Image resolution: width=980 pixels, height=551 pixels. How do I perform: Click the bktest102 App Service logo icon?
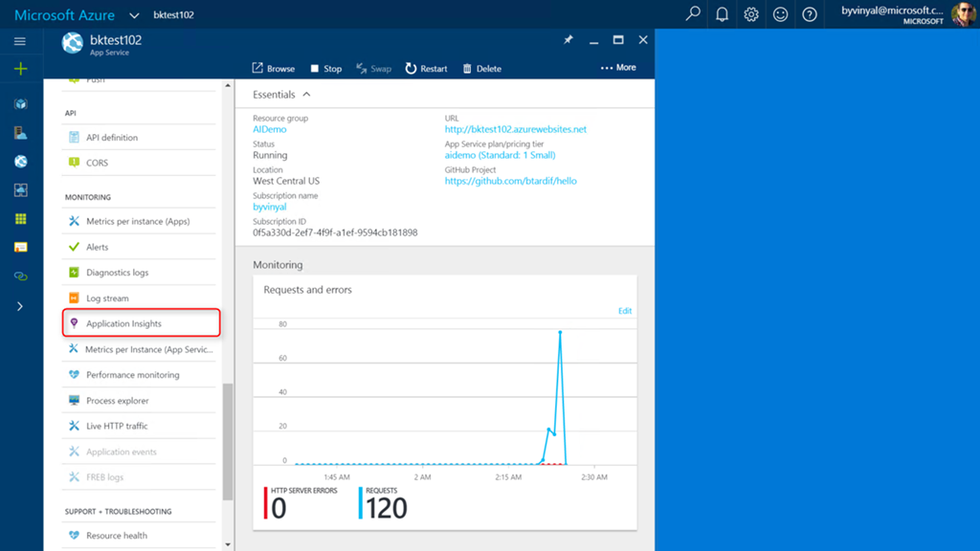point(73,43)
